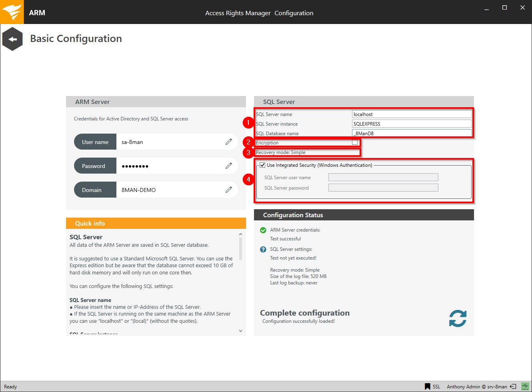Click the pencil icon beside Domain

(x=228, y=190)
